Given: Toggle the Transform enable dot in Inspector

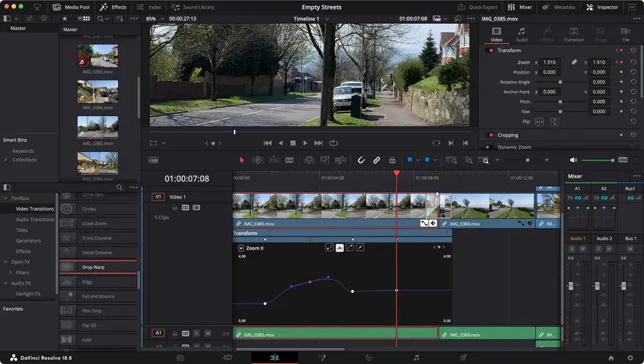Looking at the screenshot, I should [491, 50].
